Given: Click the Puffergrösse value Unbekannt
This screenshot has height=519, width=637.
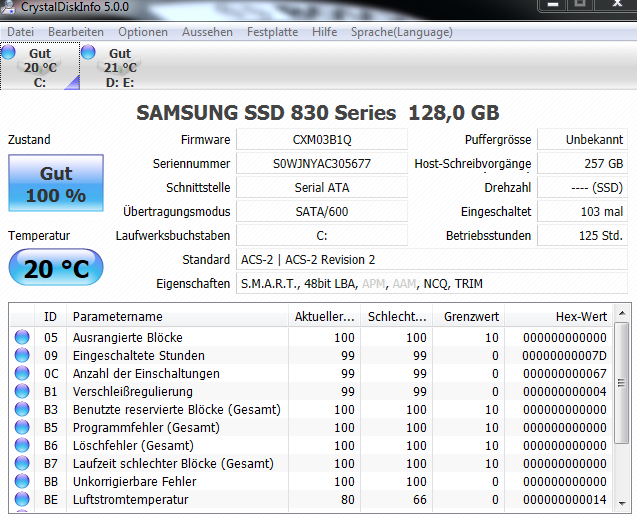Looking at the screenshot, I should tap(583, 139).
